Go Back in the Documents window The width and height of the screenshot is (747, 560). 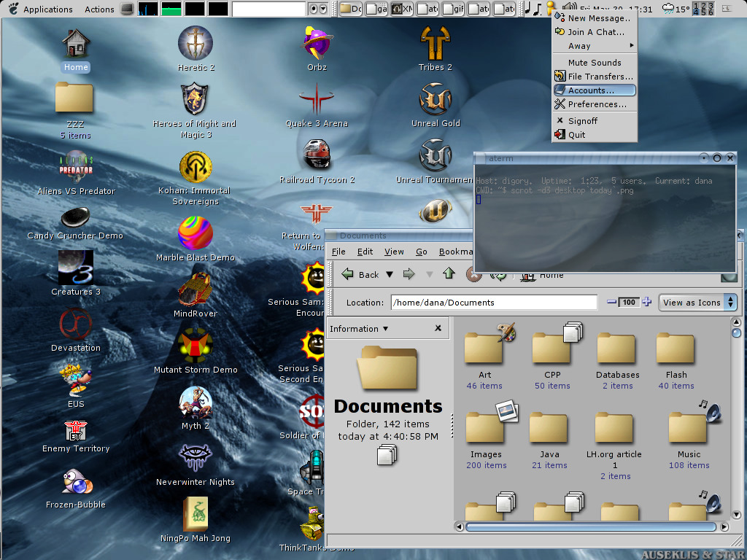click(360, 274)
